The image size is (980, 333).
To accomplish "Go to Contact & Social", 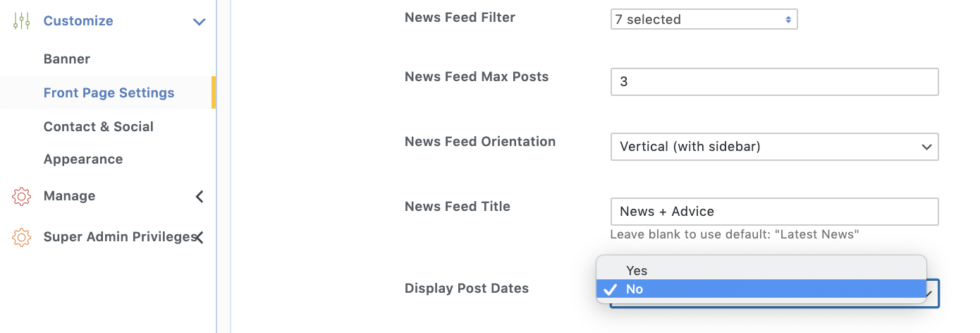I will pos(98,127).
